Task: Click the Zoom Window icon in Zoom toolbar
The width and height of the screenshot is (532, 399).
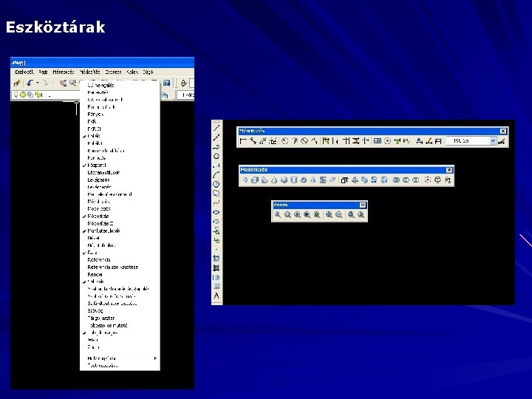Action: pos(278,215)
